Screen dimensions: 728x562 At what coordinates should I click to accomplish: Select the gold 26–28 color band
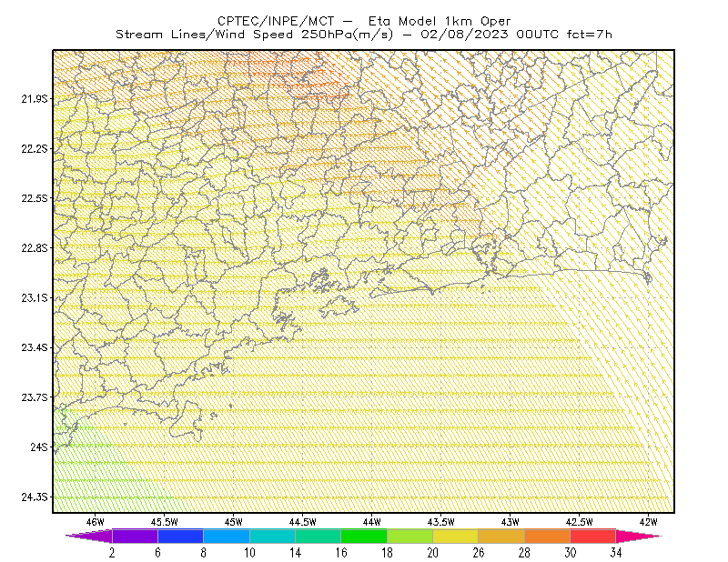[x=501, y=536]
